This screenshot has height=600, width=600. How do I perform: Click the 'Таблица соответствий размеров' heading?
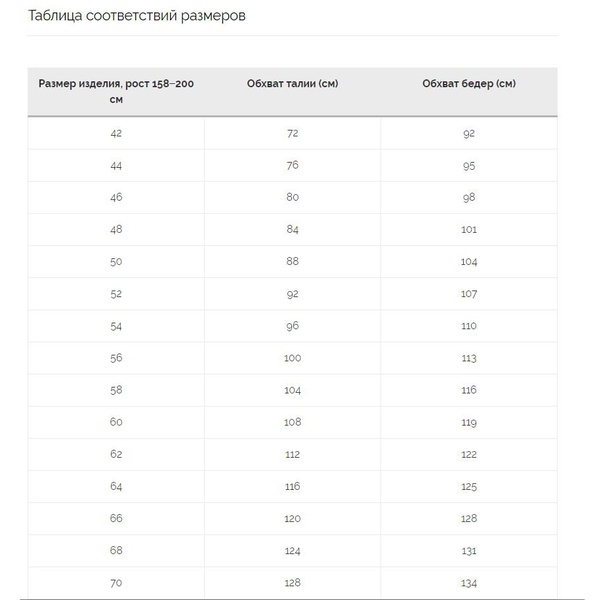(137, 16)
